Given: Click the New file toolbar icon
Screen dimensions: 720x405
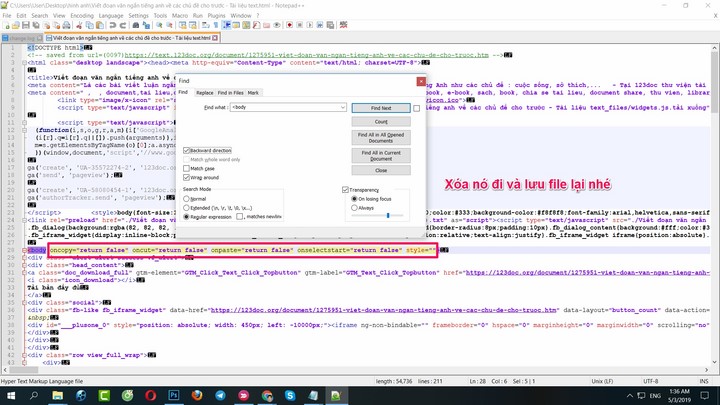Looking at the screenshot, I should tap(5, 27).
